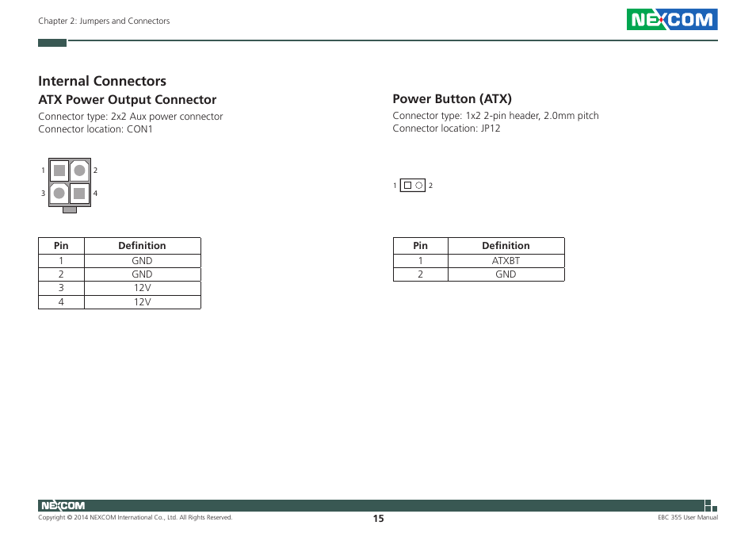The height and width of the screenshot is (533, 756).
Task: Click 12V cell for pin 4
Action: 142,302
